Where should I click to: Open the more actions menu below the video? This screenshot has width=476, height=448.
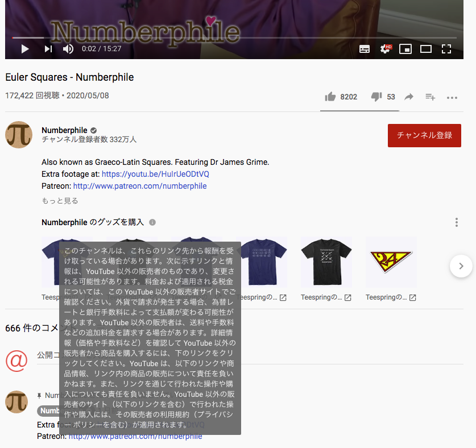(x=452, y=97)
